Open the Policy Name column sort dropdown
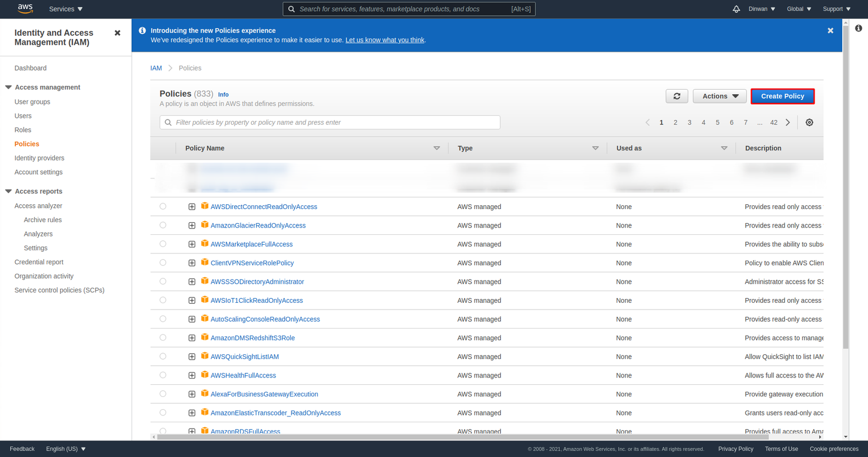 coord(436,148)
